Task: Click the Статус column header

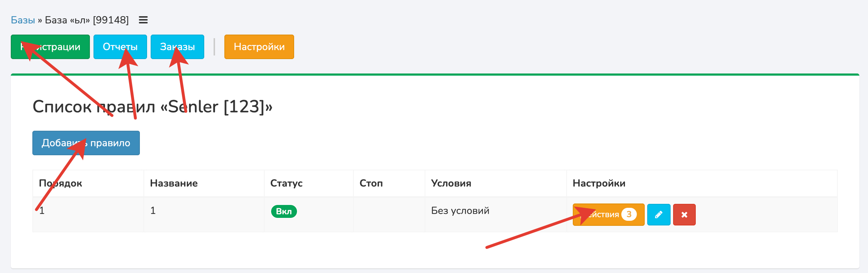Action: click(x=286, y=183)
